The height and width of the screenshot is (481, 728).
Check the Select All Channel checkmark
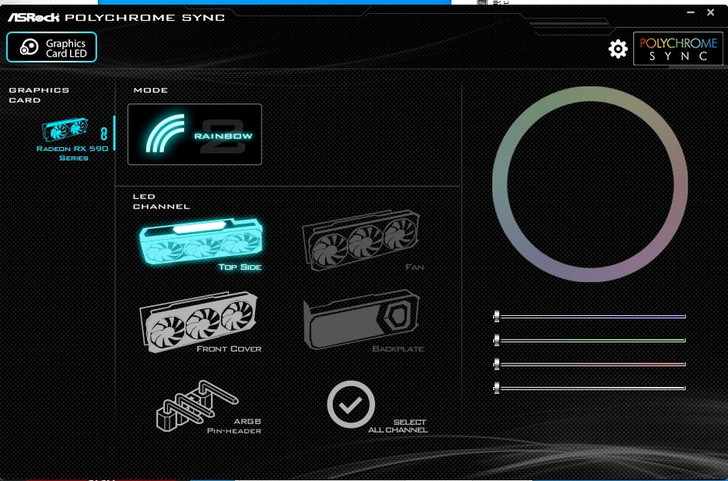351,405
